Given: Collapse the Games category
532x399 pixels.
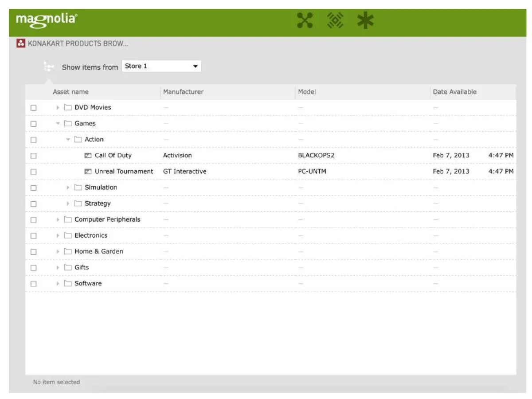Looking at the screenshot, I should click(58, 123).
